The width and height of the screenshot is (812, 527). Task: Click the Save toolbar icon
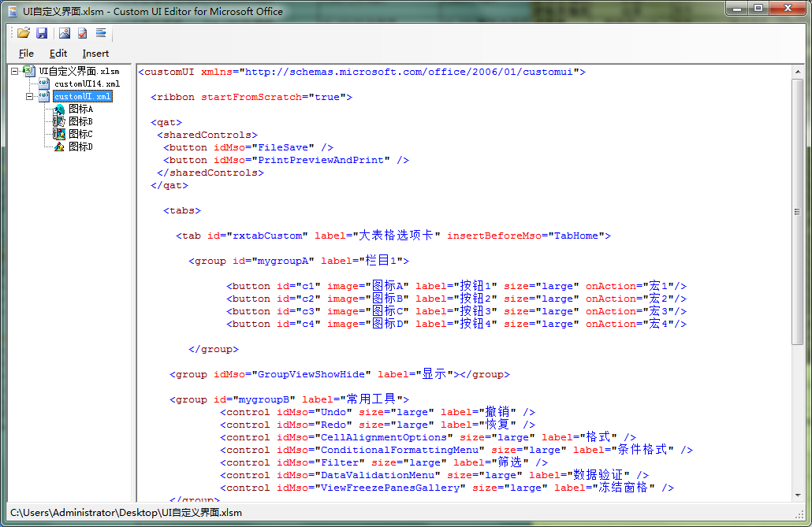click(42, 32)
